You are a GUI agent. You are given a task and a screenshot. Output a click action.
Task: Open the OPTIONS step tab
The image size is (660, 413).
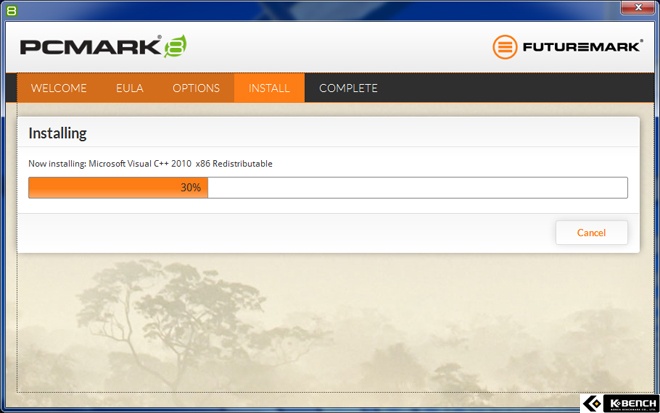tap(196, 88)
